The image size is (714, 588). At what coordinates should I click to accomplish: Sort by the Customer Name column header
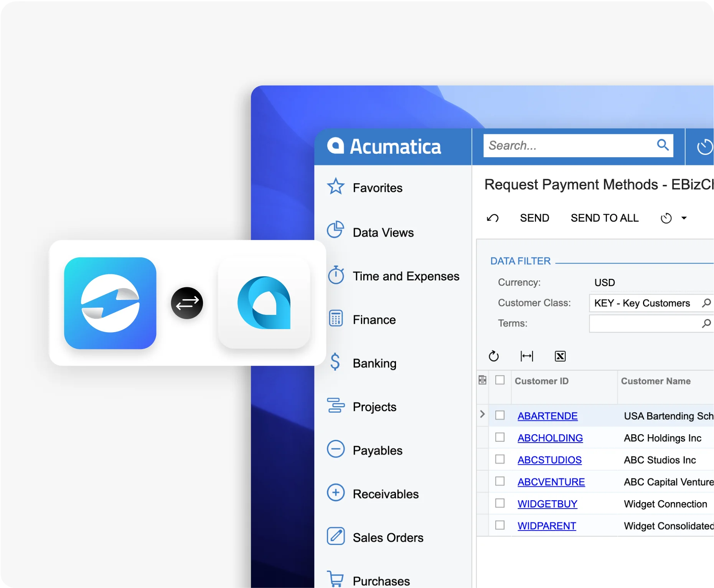click(x=656, y=381)
